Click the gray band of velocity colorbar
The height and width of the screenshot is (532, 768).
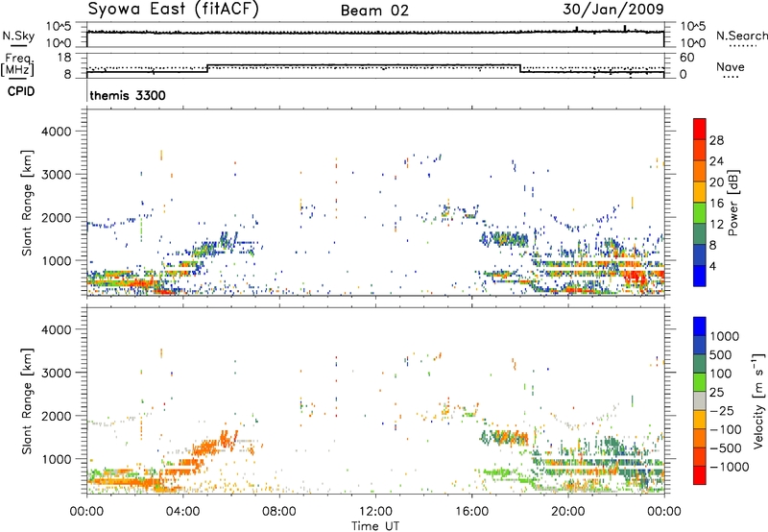700,401
